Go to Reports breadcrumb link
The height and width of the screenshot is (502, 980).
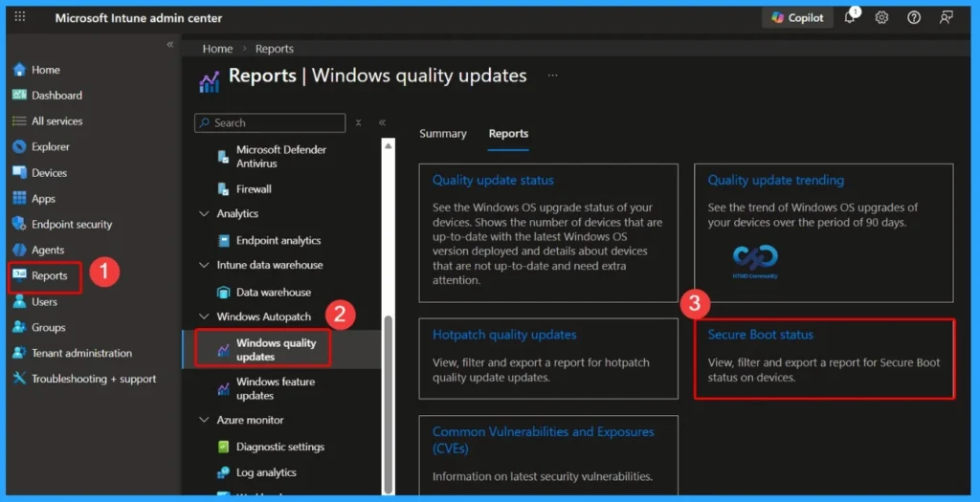(275, 49)
